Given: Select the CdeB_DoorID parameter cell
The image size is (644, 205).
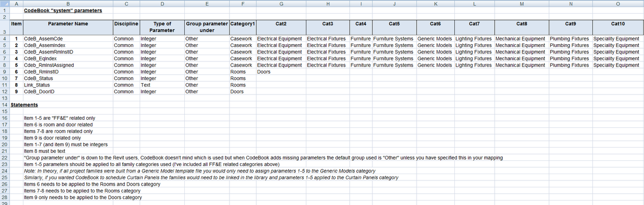Looking at the screenshot, I should pyautogui.click(x=68, y=92).
